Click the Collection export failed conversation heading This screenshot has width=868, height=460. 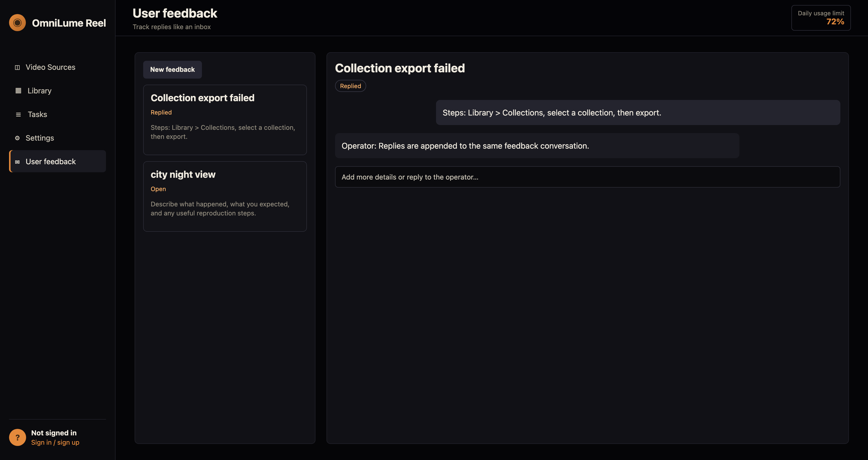click(400, 68)
